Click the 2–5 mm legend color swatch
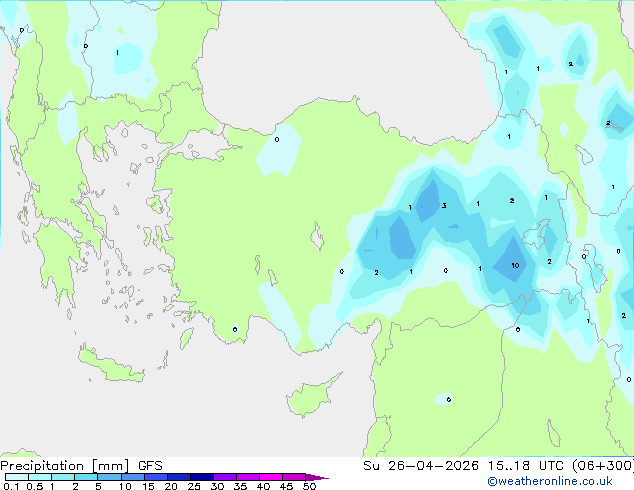This screenshot has height=490, width=634. [x=86, y=477]
